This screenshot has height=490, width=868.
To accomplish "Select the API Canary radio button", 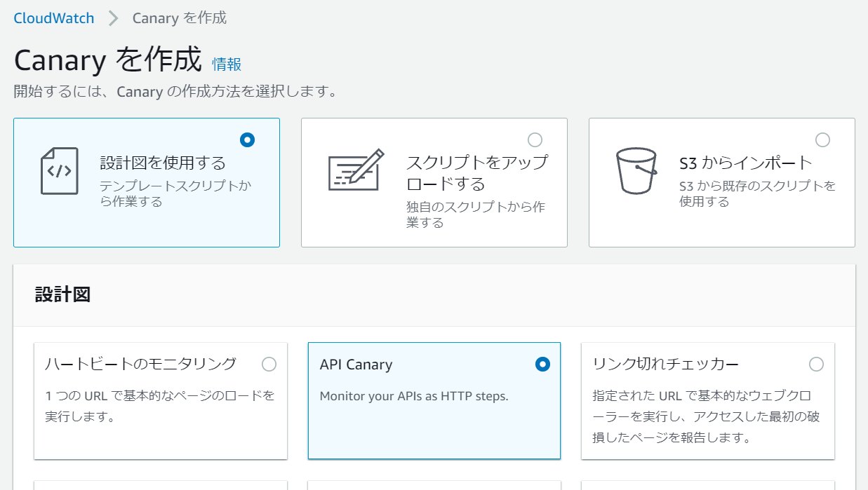I will [542, 365].
